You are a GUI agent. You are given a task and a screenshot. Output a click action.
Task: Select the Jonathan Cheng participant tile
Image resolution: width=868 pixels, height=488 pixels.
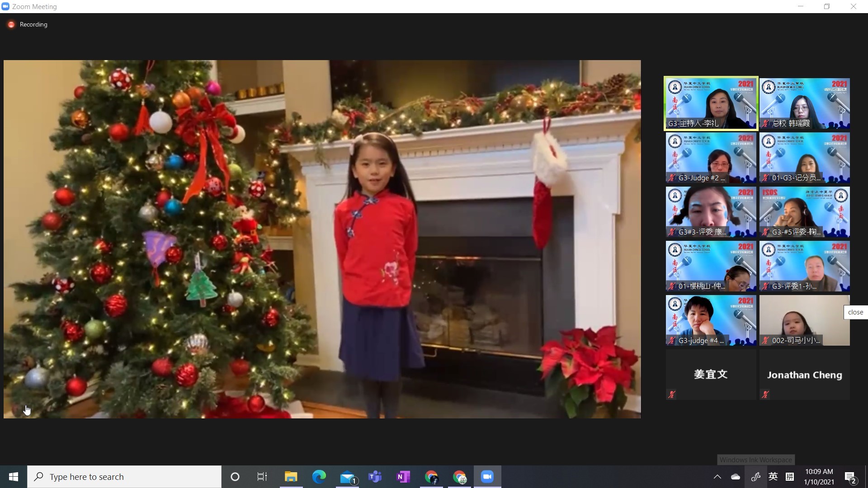[805, 375]
